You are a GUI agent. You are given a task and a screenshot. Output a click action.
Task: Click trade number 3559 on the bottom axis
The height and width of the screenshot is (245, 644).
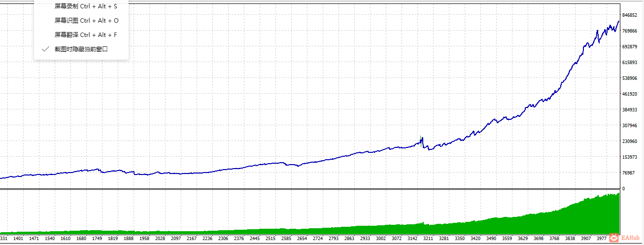[507, 239]
